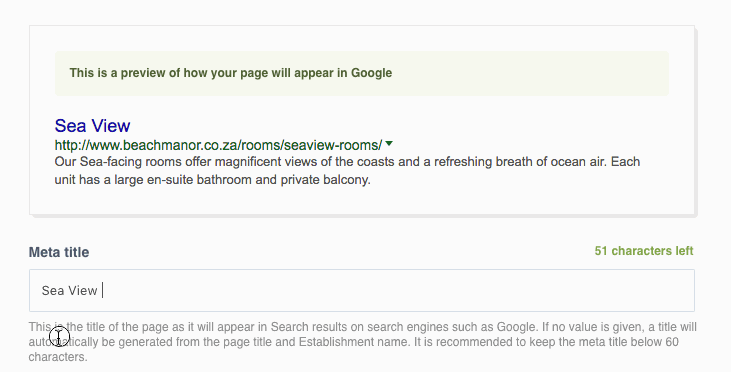Image resolution: width=731 pixels, height=372 pixels.
Task: Click seaview-rooms in the green URL
Action: (x=331, y=145)
